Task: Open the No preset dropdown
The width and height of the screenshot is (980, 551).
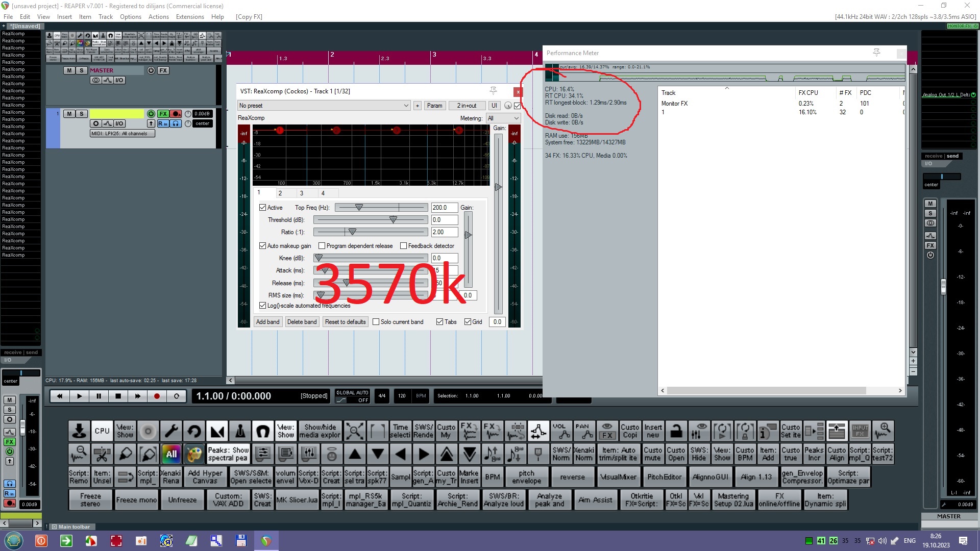Action: tap(324, 106)
